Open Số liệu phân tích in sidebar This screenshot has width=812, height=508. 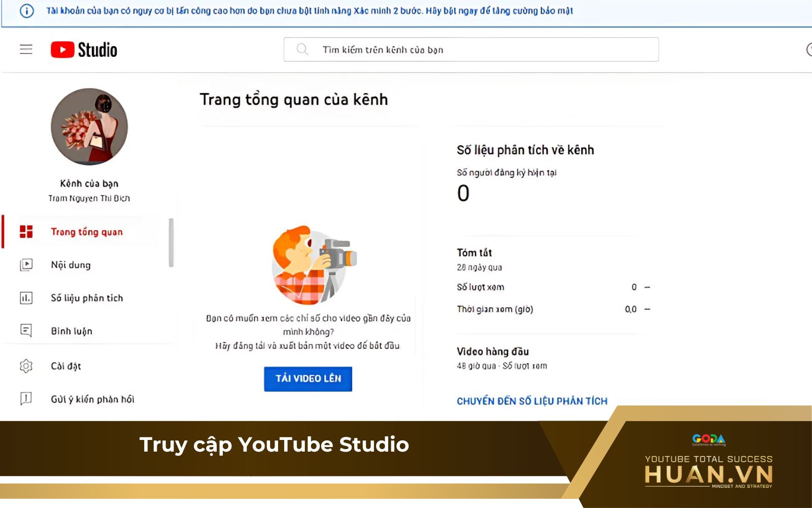tap(86, 298)
